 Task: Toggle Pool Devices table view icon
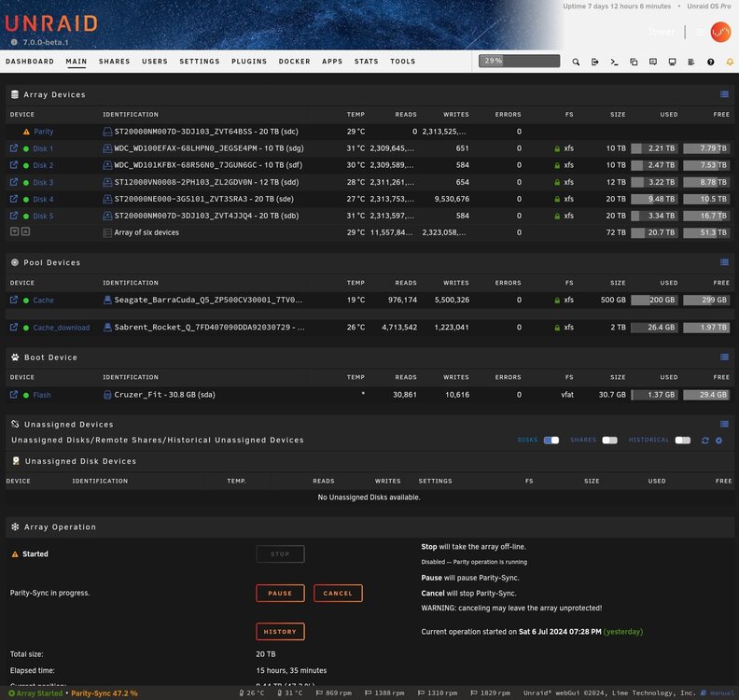[724, 262]
